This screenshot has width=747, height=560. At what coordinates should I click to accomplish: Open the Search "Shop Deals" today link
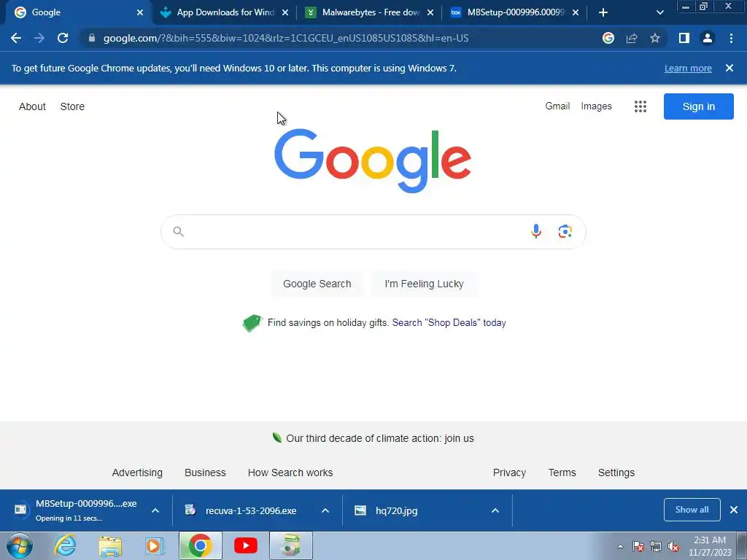(449, 323)
